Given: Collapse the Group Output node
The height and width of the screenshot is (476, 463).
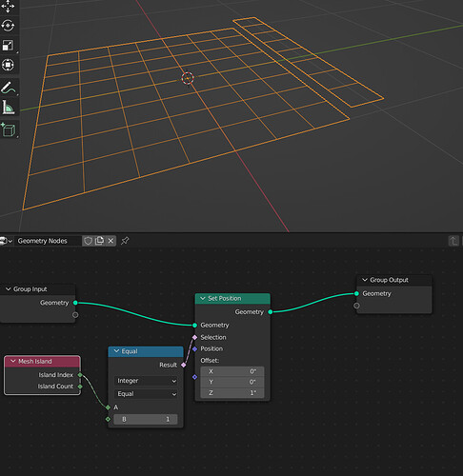Looking at the screenshot, I should [x=365, y=280].
